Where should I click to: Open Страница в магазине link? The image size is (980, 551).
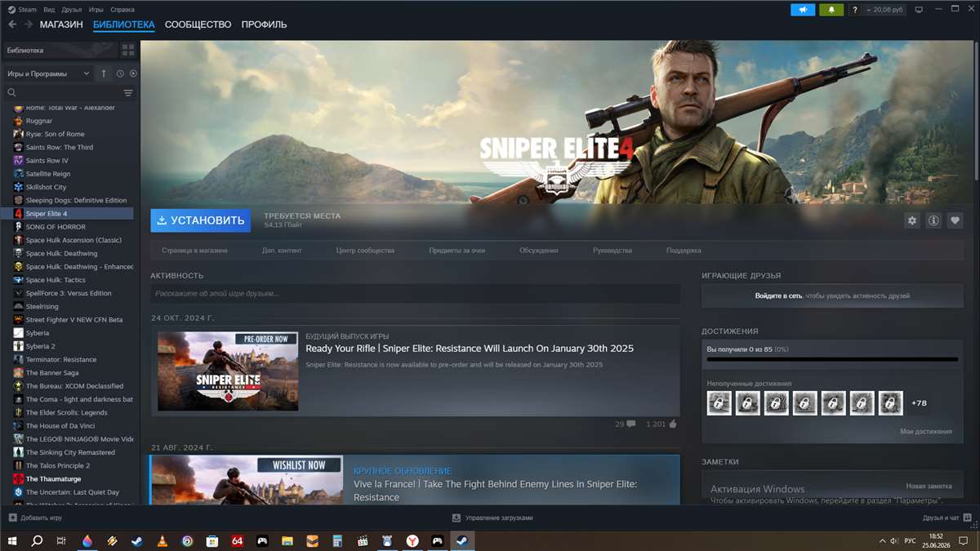point(194,251)
